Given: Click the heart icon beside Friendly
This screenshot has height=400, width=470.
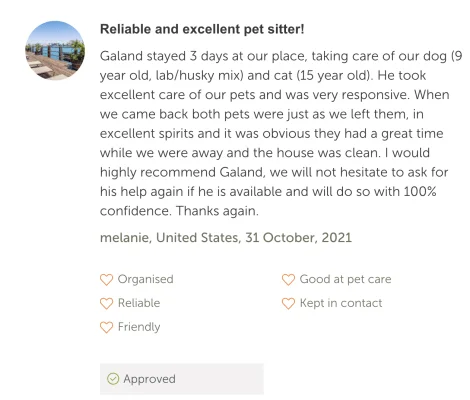Looking at the screenshot, I should 106,327.
